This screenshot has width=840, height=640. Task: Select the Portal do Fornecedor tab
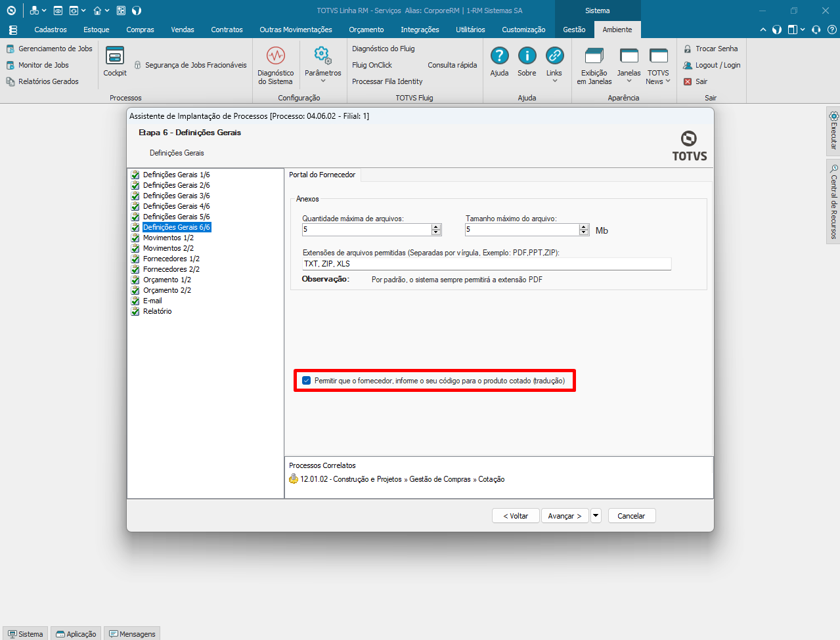point(322,175)
